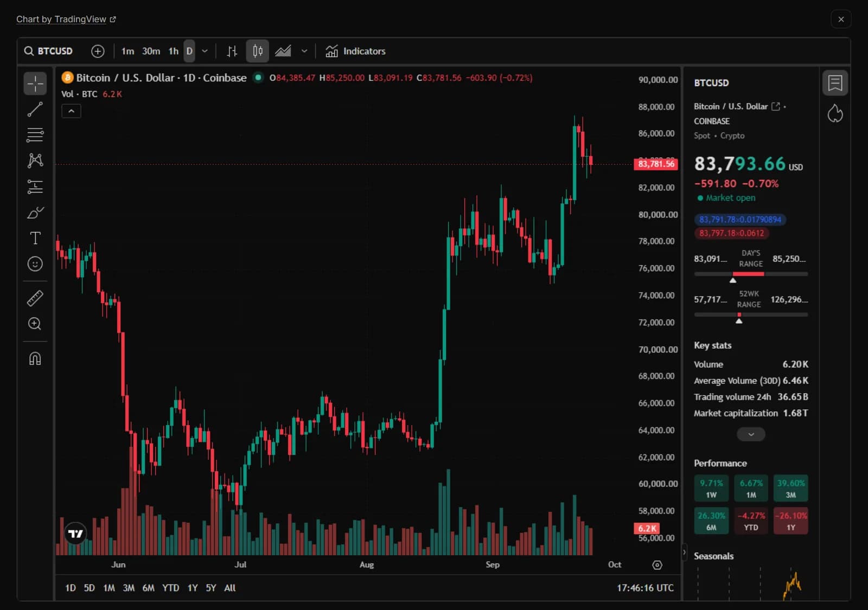Open the hotlists flame icon

click(x=835, y=113)
